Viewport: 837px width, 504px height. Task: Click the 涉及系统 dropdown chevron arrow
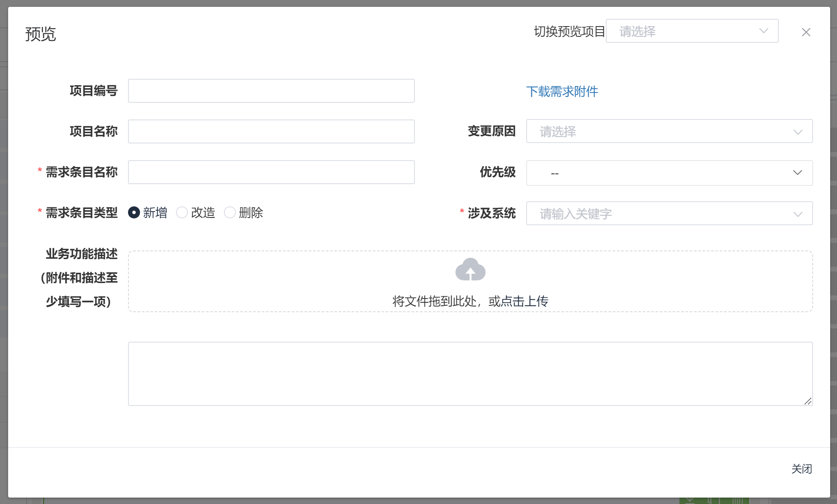(x=798, y=214)
